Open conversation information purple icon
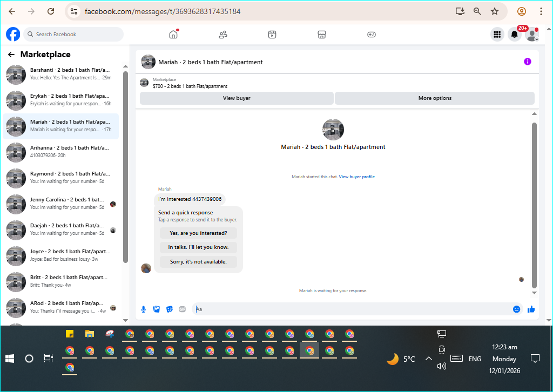This screenshot has height=392, width=553. pyautogui.click(x=527, y=62)
